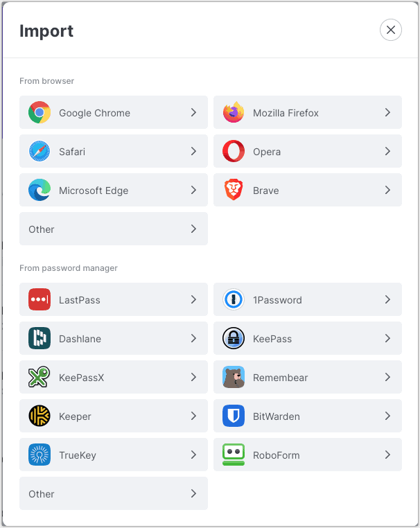Select the Dashlane logo icon
420x528 pixels.
[x=40, y=338]
